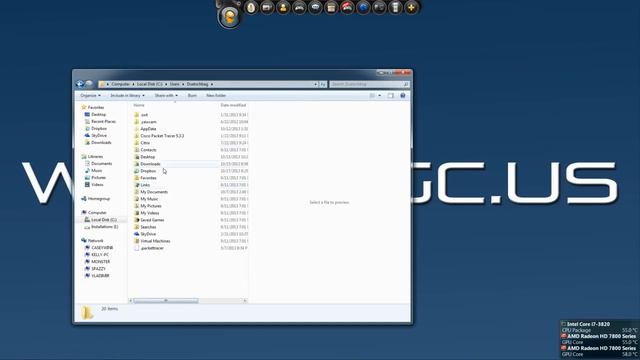
Task: Click the large yellow duck dock icon
Action: click(x=229, y=17)
